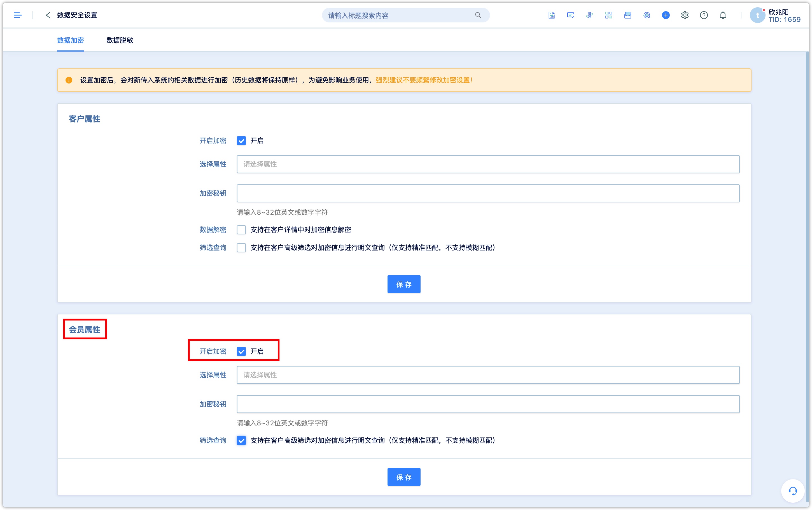
Task: Go back using the left arrow
Action: click(x=48, y=15)
